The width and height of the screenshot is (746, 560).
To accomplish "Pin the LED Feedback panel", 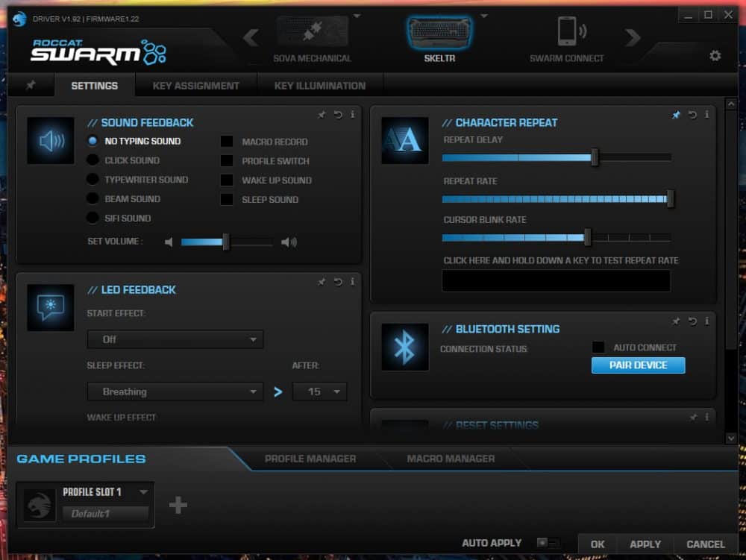I will point(322,282).
